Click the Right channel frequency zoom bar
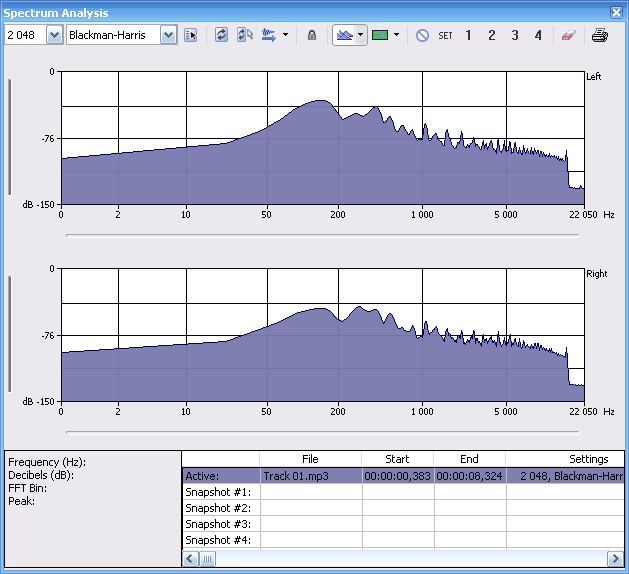The image size is (629, 574). [323, 432]
